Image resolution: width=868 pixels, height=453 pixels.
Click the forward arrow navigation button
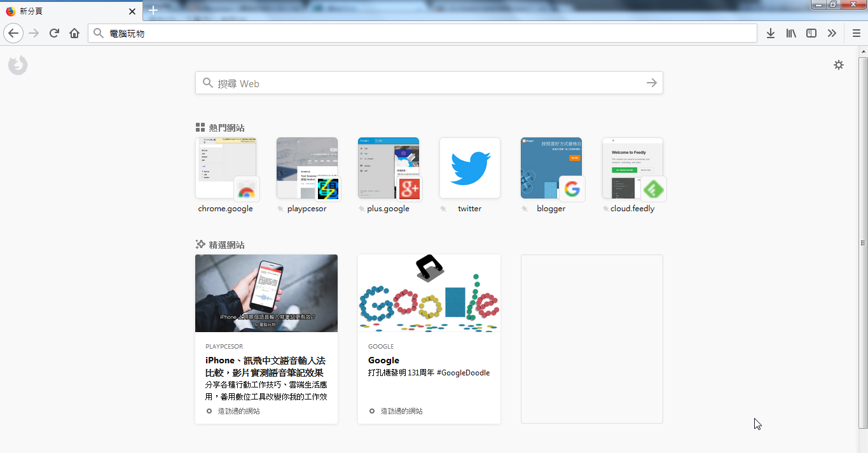click(34, 33)
